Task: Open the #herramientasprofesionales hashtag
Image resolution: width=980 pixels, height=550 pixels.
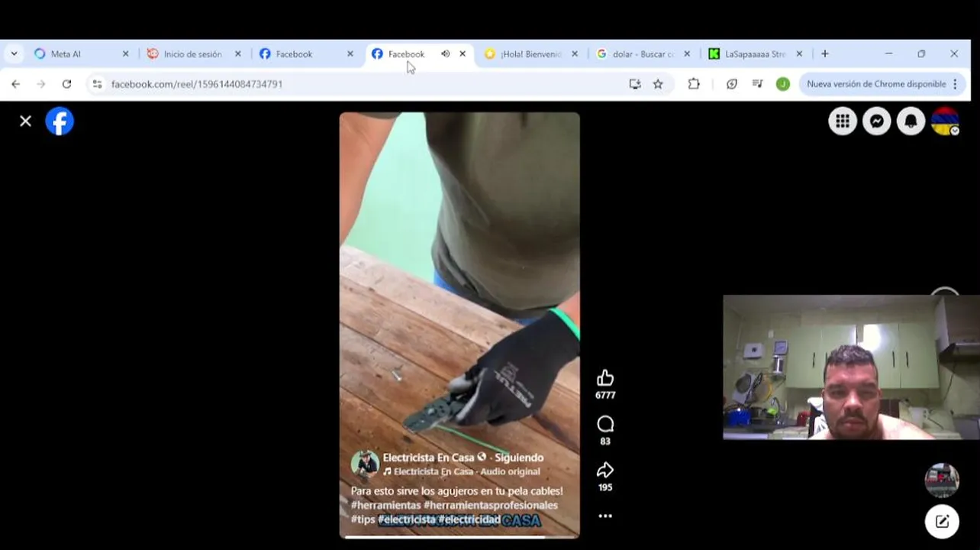Action: pyautogui.click(x=491, y=505)
